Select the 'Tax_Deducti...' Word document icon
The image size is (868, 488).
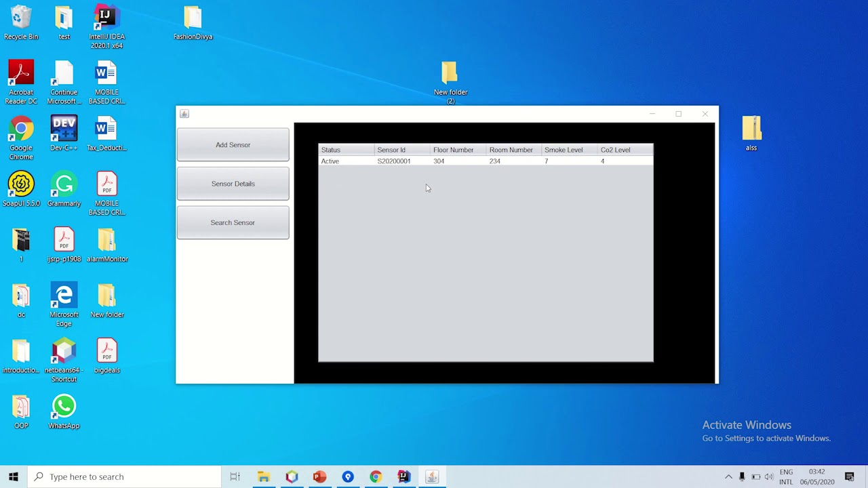pos(106,134)
